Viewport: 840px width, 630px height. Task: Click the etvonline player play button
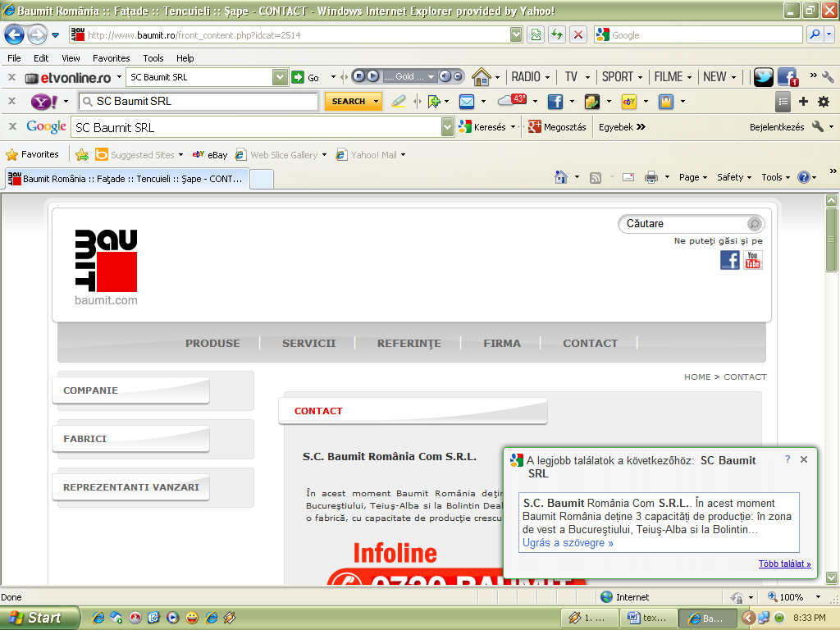pyautogui.click(x=373, y=76)
